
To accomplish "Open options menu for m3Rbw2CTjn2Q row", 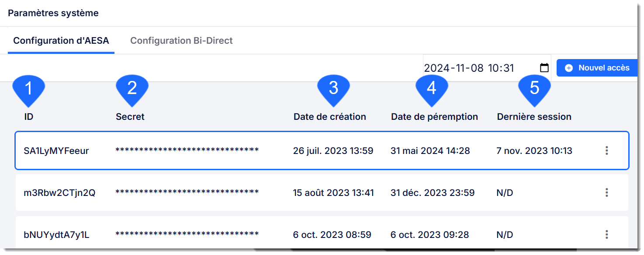I will [606, 192].
